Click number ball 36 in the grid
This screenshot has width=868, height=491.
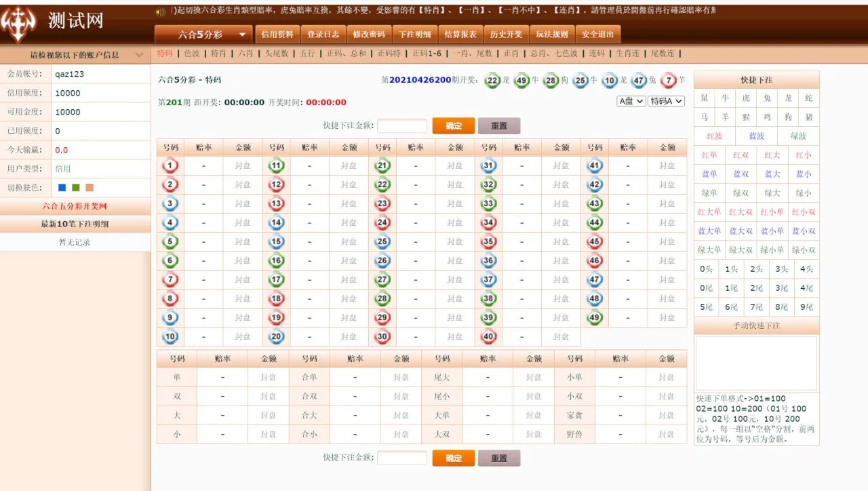pos(488,260)
